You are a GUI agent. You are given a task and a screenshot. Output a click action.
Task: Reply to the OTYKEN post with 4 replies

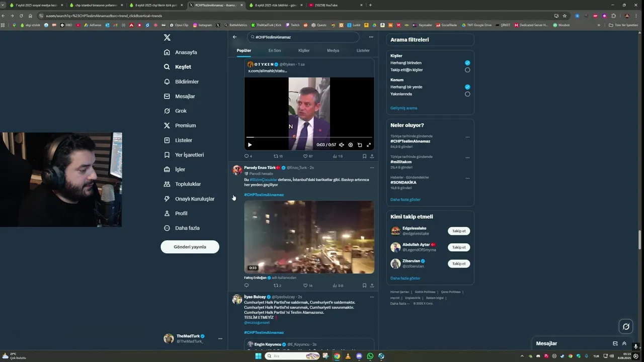click(x=248, y=156)
